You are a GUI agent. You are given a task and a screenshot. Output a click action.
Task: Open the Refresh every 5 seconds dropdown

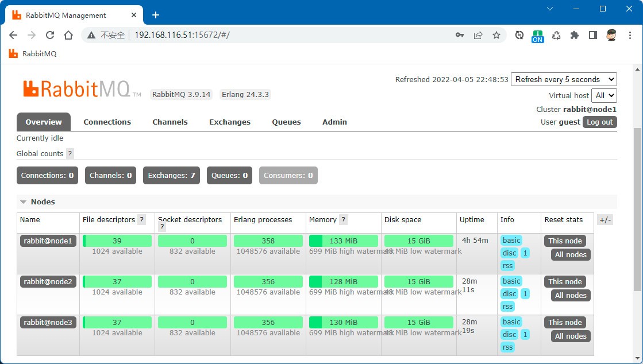coord(564,80)
